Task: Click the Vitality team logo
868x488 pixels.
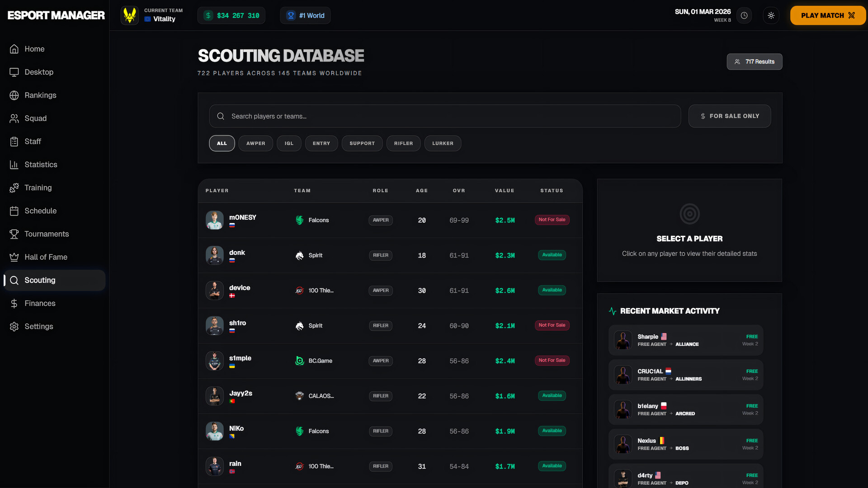Action: point(130,15)
